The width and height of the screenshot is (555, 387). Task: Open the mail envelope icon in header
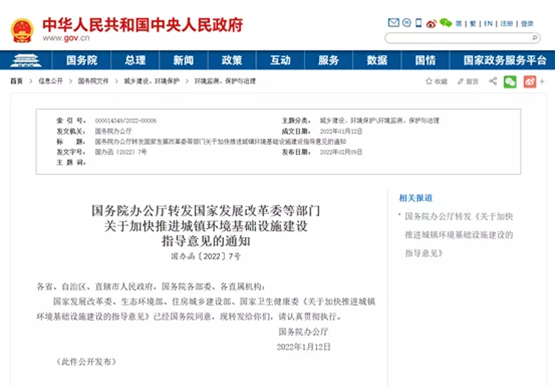pos(393,23)
